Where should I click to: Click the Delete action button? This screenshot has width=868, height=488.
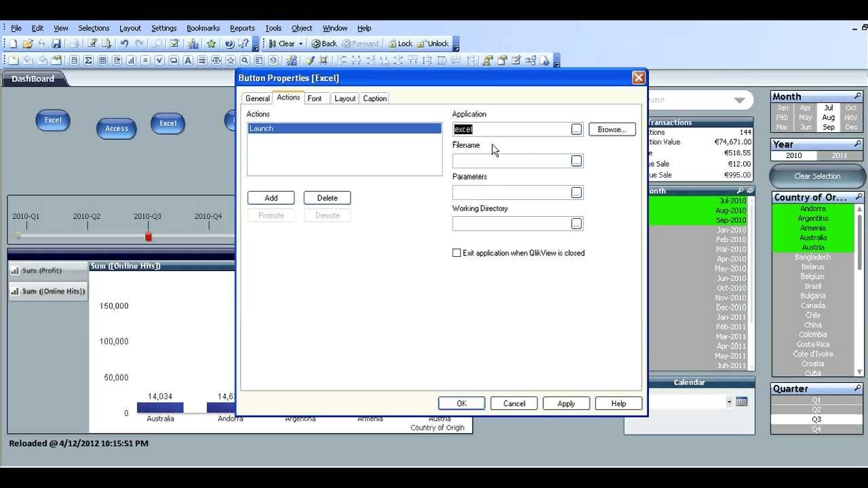327,198
